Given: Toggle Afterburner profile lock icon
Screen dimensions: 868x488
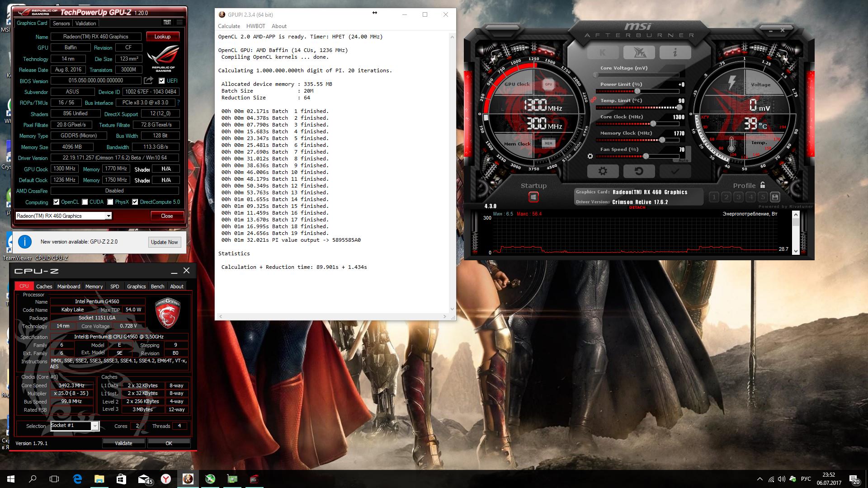Looking at the screenshot, I should 763,185.
